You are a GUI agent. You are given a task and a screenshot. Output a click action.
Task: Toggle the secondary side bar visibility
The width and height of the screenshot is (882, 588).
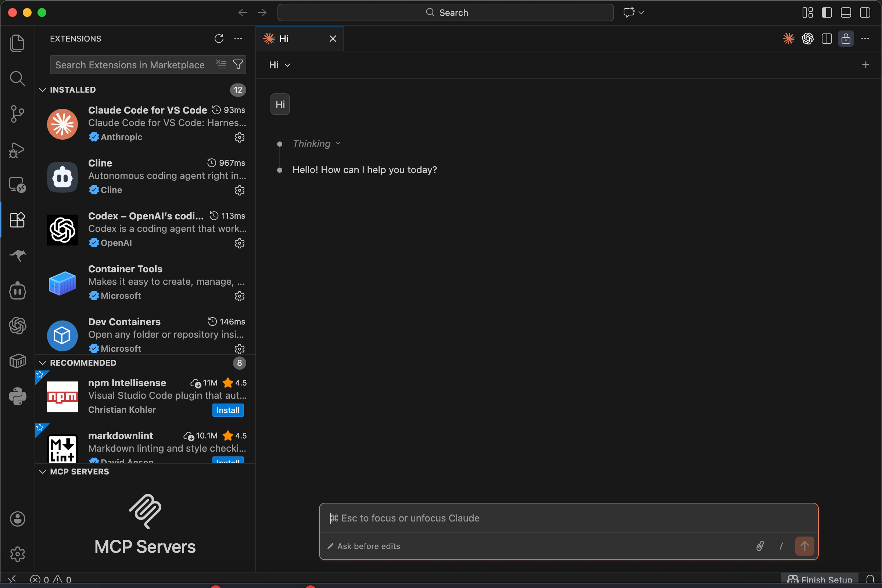tap(865, 13)
